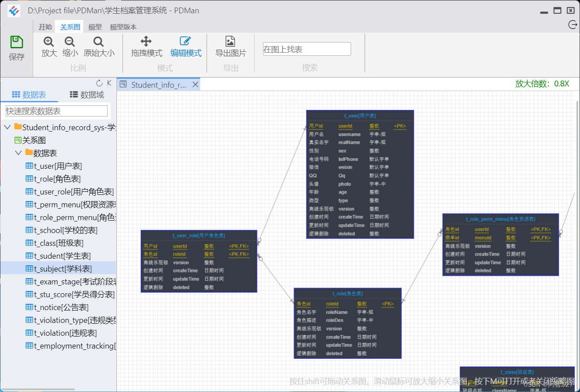580x392 pixels.
Task: Select the Student_info_r... document tab
Action: click(x=159, y=85)
